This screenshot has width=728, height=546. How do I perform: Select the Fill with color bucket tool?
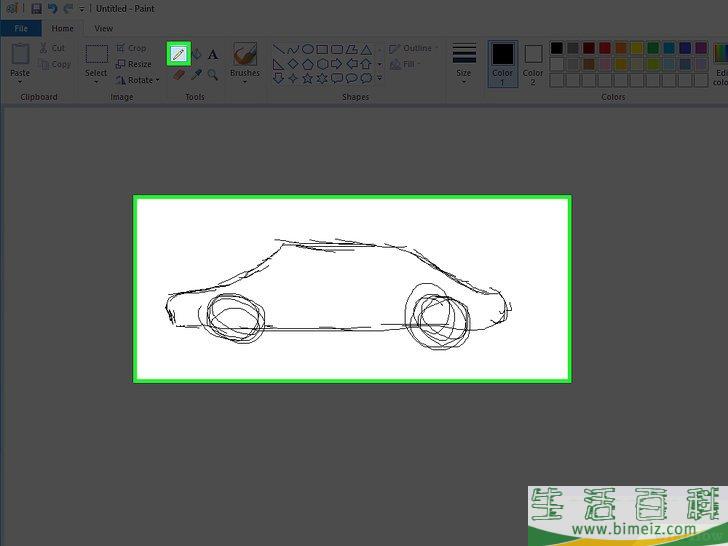196,54
